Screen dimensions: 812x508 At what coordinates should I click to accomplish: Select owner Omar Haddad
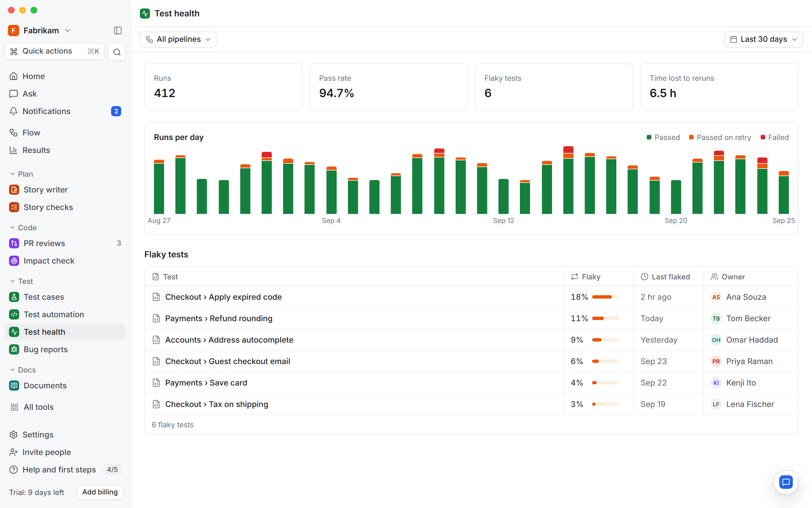click(x=744, y=340)
